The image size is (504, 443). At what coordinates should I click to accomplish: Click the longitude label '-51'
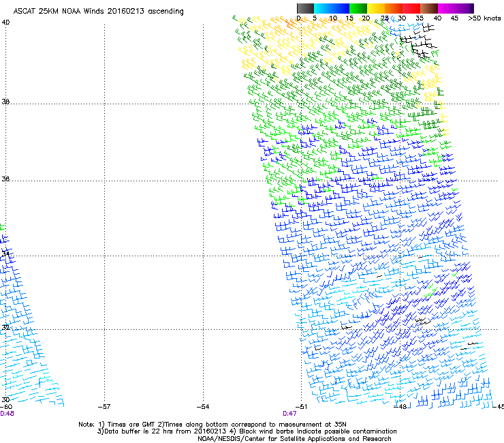301,407
